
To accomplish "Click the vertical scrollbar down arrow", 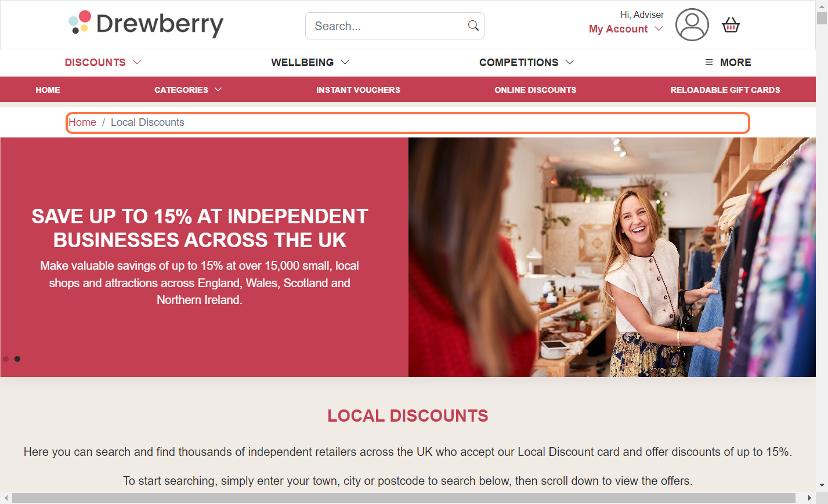I will pos(822,485).
